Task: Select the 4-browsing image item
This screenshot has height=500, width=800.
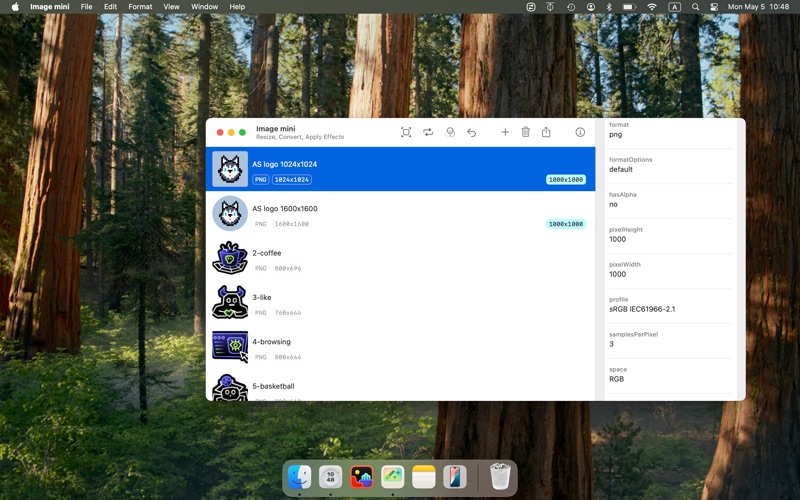Action: point(400,347)
